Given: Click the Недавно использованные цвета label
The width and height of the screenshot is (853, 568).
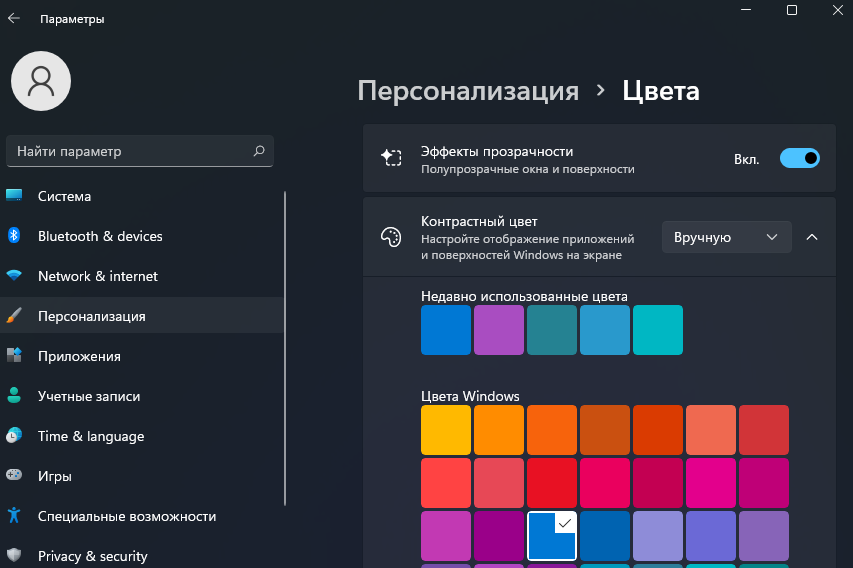Looking at the screenshot, I should (524, 296).
